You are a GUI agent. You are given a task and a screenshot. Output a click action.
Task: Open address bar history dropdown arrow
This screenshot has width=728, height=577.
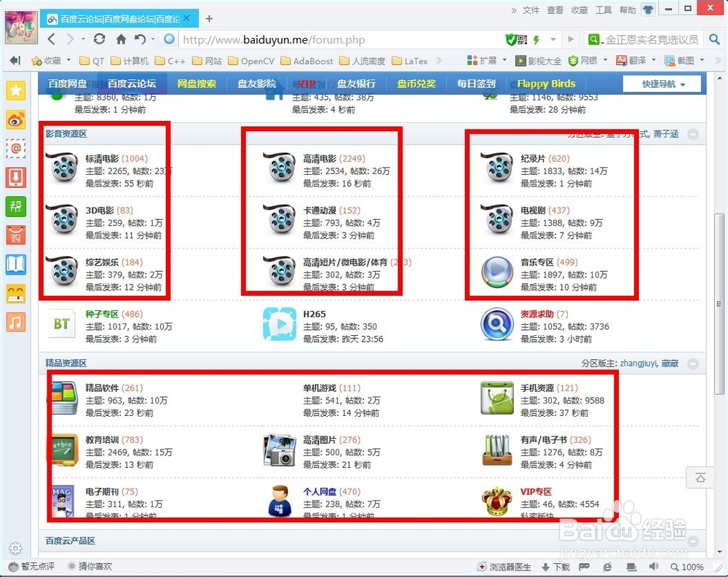point(553,39)
